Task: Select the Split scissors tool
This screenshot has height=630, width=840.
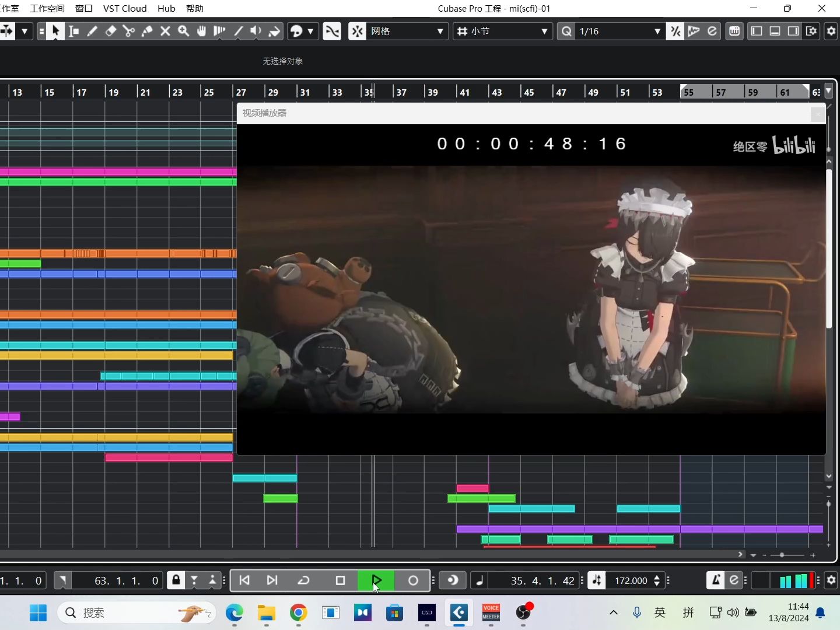Action: pyautogui.click(x=129, y=31)
